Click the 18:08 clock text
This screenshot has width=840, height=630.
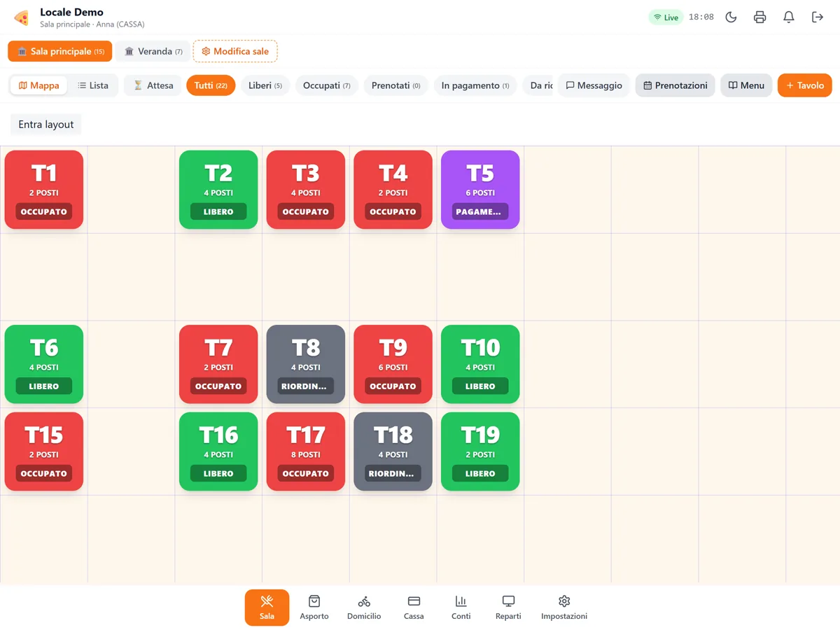coord(701,17)
